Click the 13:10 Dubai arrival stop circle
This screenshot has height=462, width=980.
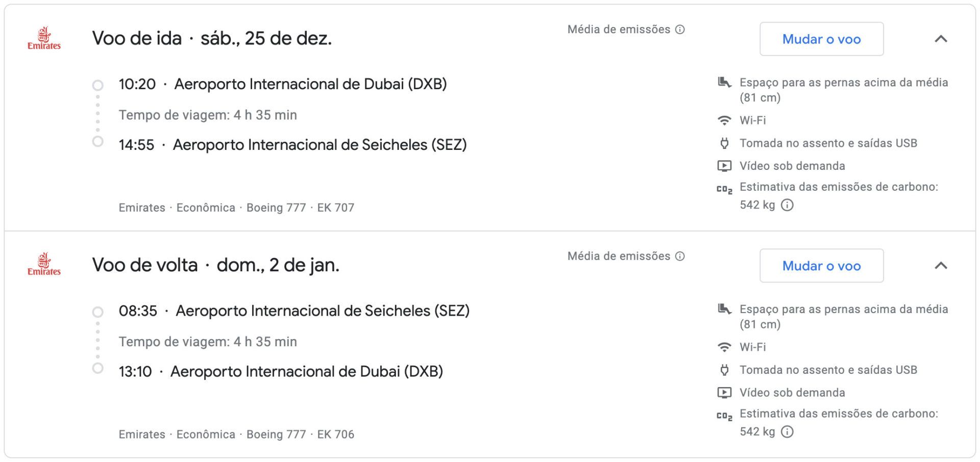tap(97, 368)
